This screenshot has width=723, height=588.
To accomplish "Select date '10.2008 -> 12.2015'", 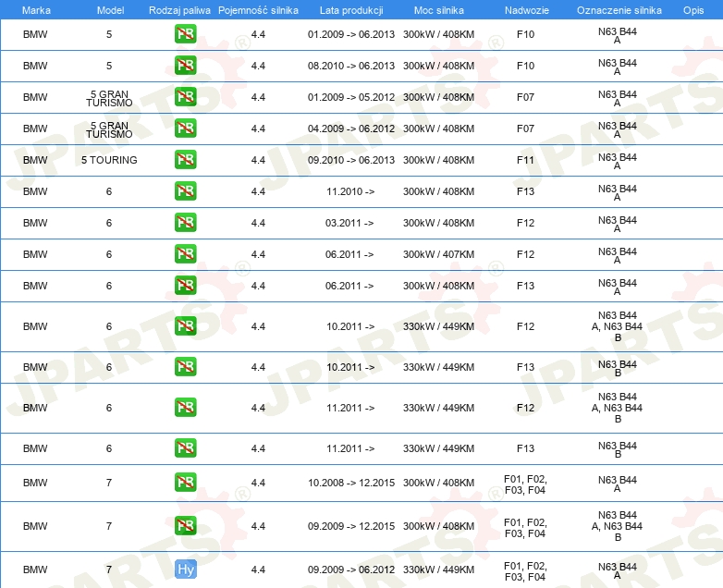I will pyautogui.click(x=351, y=483).
